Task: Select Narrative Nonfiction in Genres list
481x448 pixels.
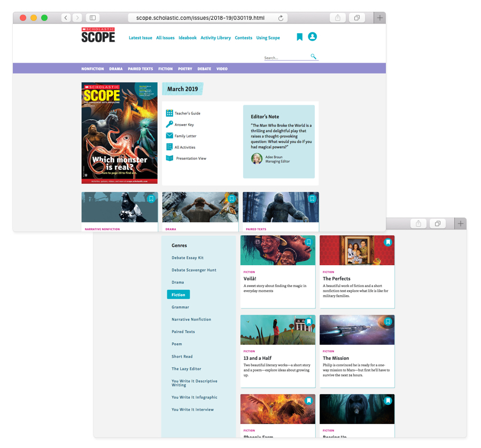Action: 191,320
